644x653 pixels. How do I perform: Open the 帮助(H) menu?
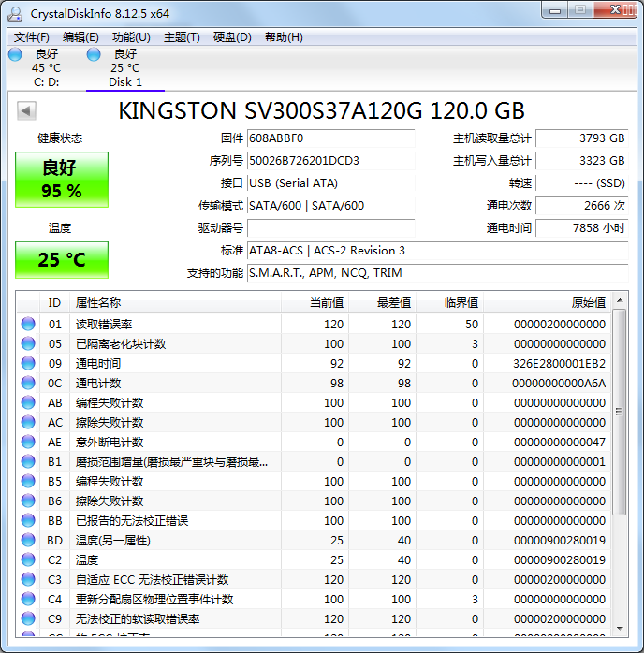coord(284,37)
